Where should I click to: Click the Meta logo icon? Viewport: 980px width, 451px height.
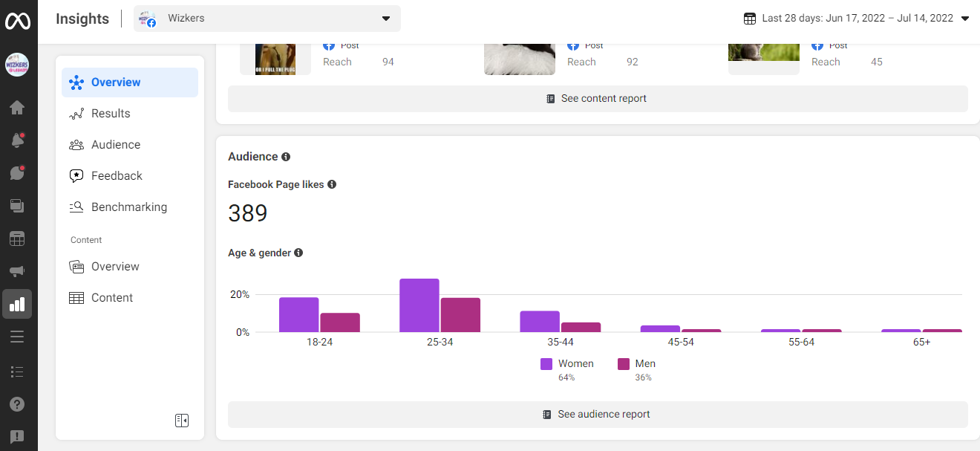coord(17,20)
